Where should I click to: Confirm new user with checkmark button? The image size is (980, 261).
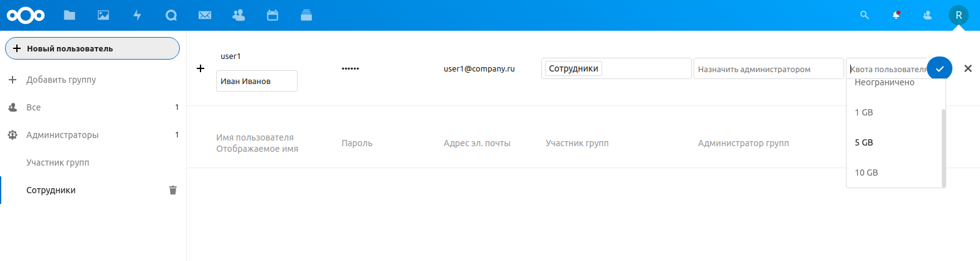tap(940, 68)
